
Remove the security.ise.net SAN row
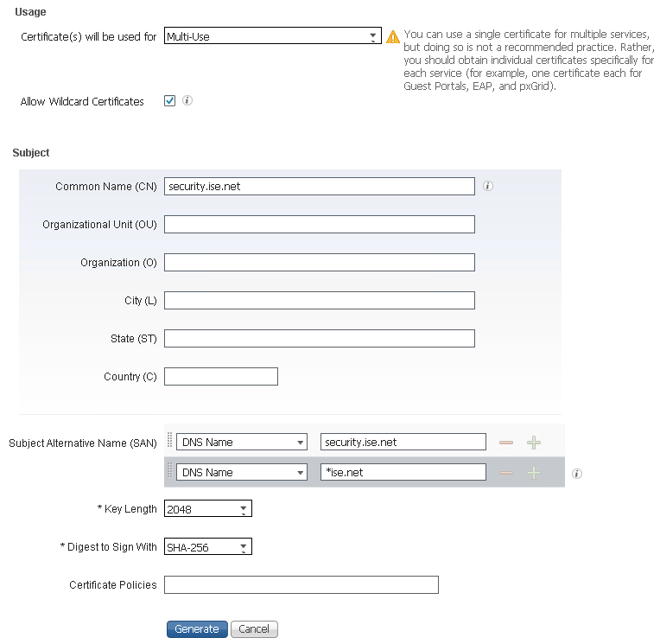[506, 443]
